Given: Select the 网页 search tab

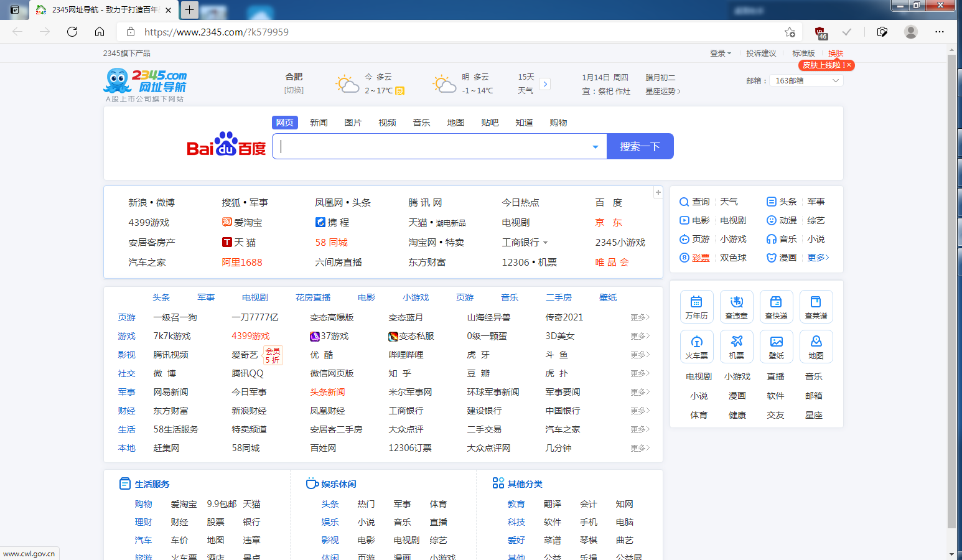Looking at the screenshot, I should (x=285, y=123).
